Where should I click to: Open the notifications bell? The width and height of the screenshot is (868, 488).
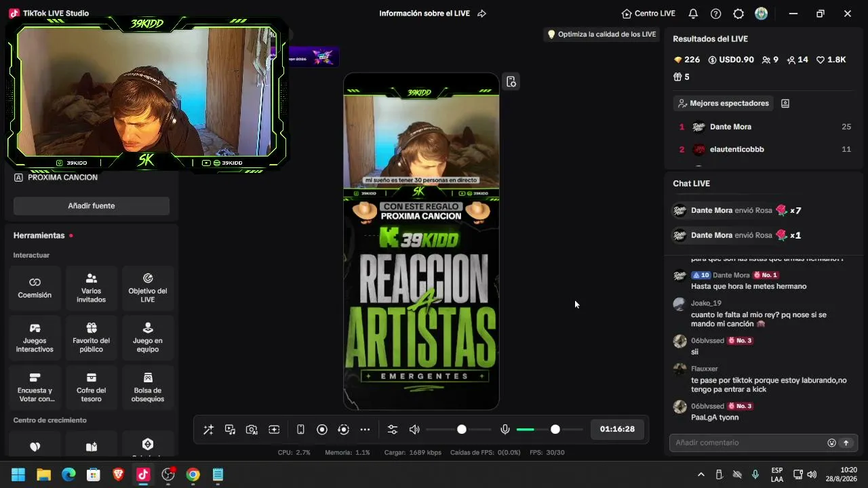click(693, 14)
